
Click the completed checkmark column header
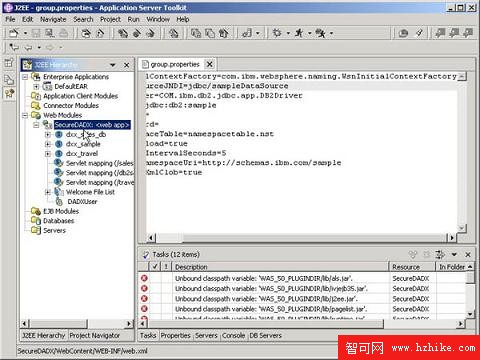[x=155, y=267]
